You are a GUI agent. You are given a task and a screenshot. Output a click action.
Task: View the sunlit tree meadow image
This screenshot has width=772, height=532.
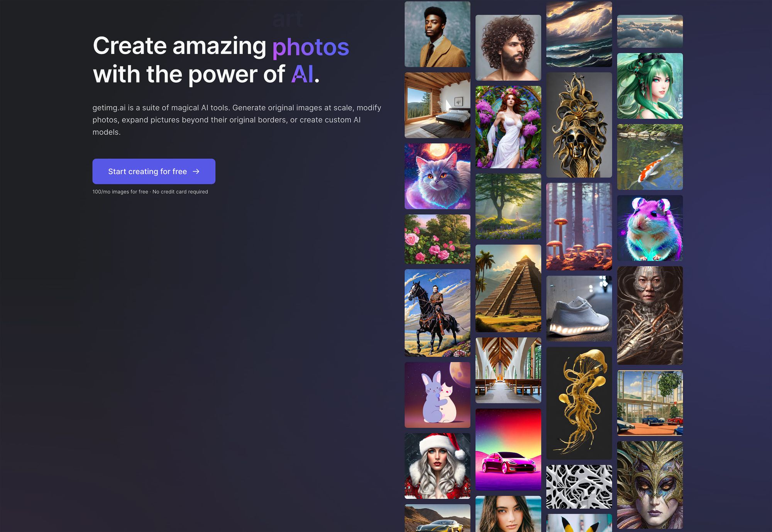point(508,206)
